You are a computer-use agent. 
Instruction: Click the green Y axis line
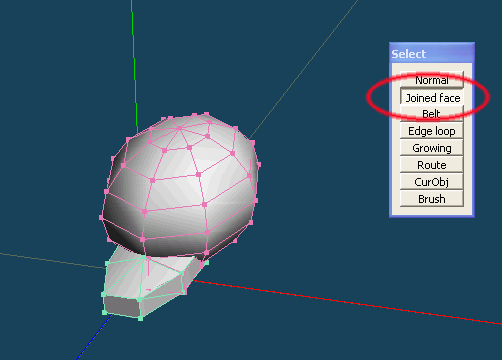[x=134, y=60]
